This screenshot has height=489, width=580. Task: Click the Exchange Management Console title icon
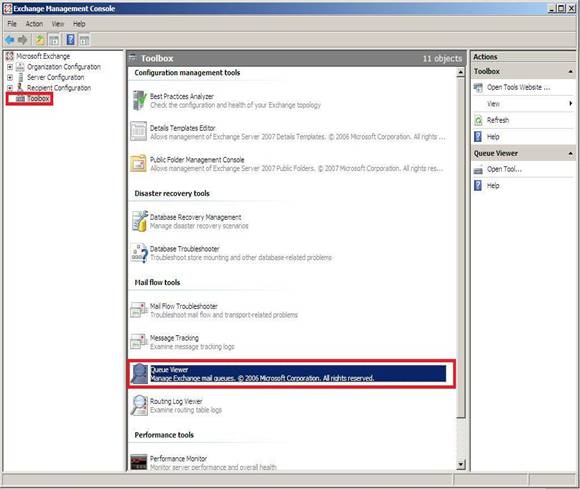(x=8, y=9)
